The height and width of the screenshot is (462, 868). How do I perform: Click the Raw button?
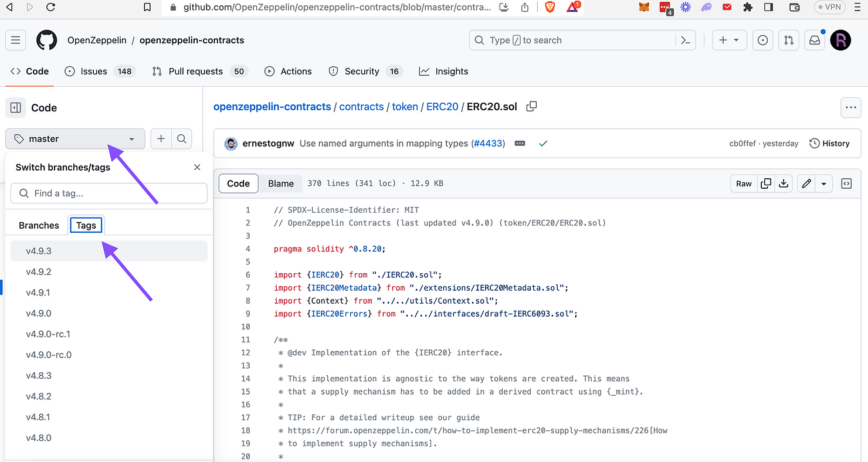744,184
